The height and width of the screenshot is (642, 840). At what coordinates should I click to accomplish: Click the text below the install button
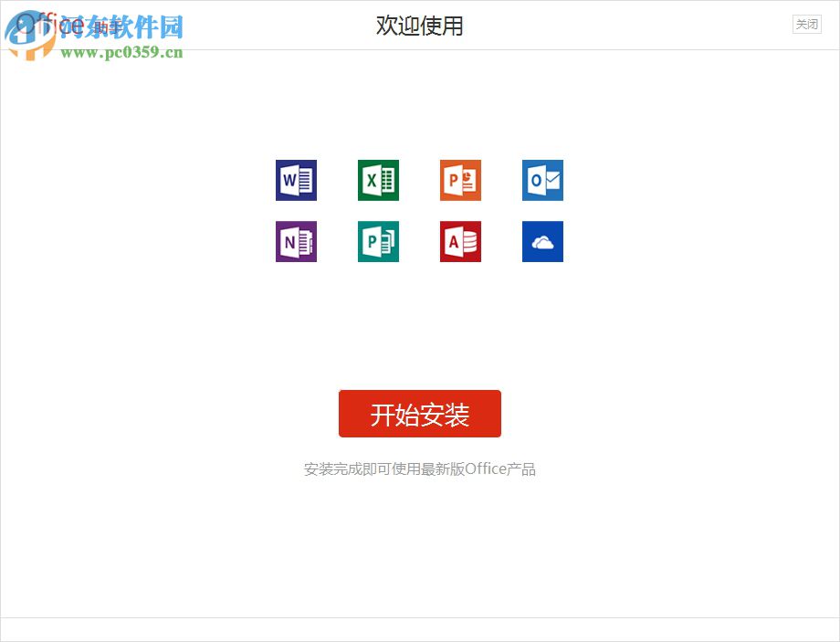(419, 468)
